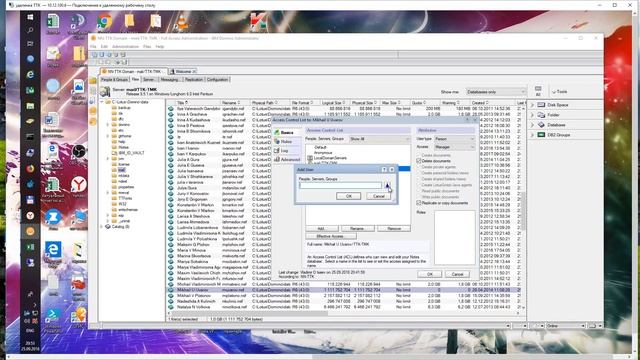The height and width of the screenshot is (360, 640).
Task: Uncheck Replicate or copy documents
Action: tap(419, 203)
